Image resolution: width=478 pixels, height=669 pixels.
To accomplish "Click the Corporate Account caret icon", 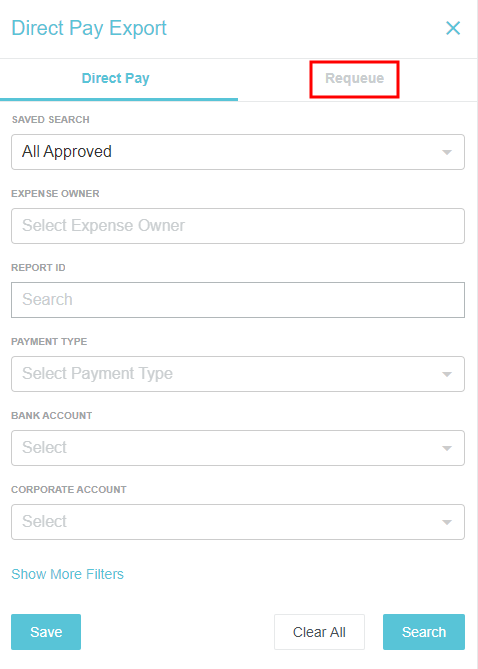I will click(447, 522).
